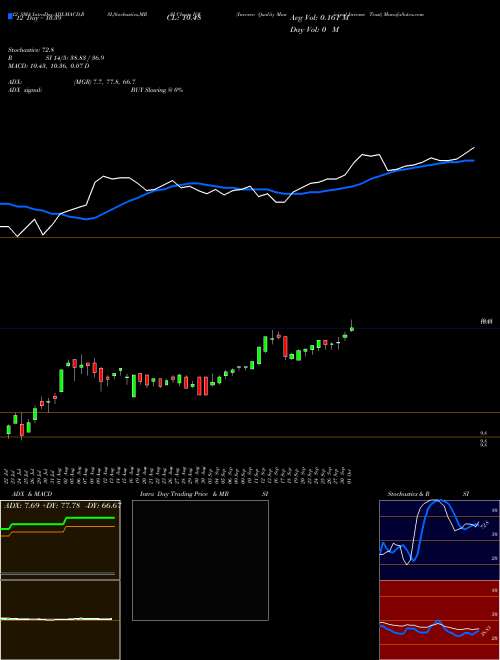Screen dimensions: 500x660
Task: Click the blue 12 Day legend square
Action: pyautogui.click(x=10, y=16)
